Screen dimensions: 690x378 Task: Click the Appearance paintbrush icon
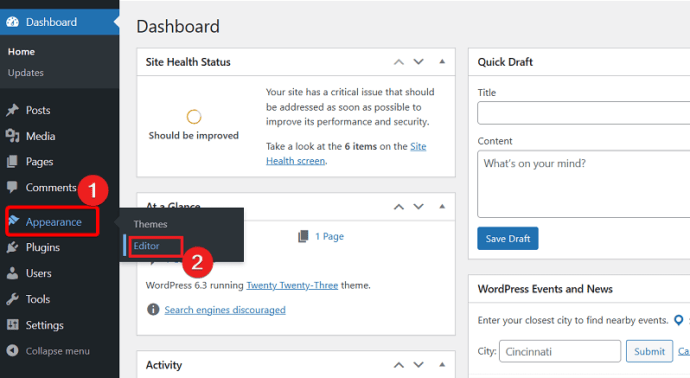pyautogui.click(x=14, y=220)
